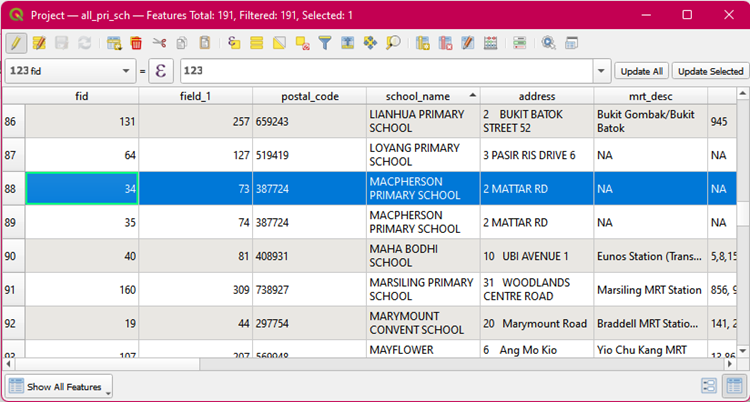Switch to form view toggle

click(x=709, y=386)
